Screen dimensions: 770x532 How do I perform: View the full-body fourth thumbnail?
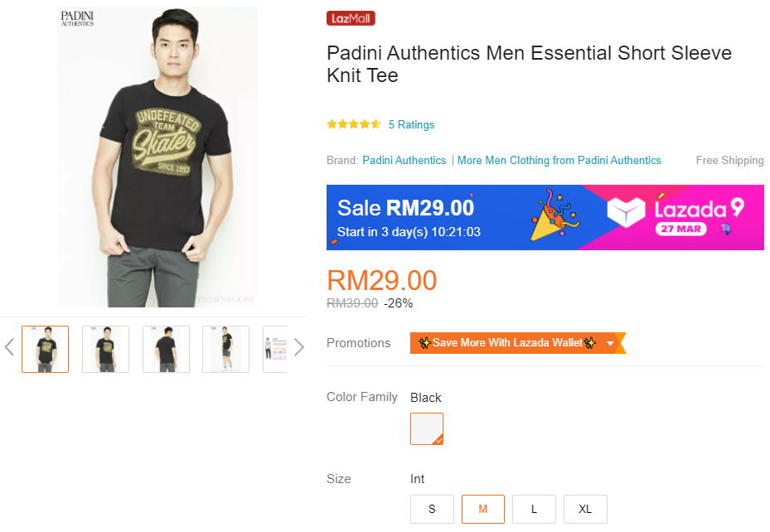(225, 349)
